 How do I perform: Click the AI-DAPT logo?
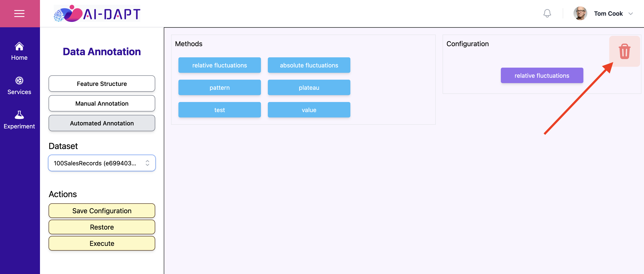coord(97,14)
